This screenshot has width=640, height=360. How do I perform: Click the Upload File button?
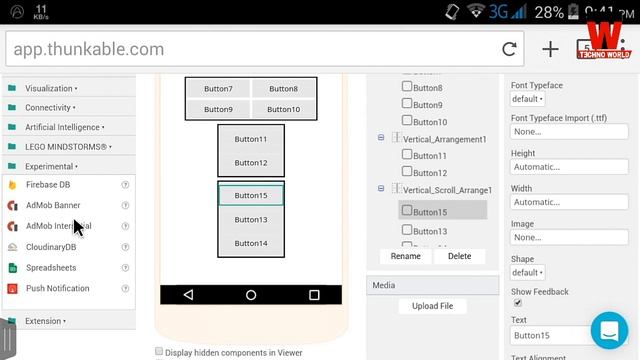[432, 306]
